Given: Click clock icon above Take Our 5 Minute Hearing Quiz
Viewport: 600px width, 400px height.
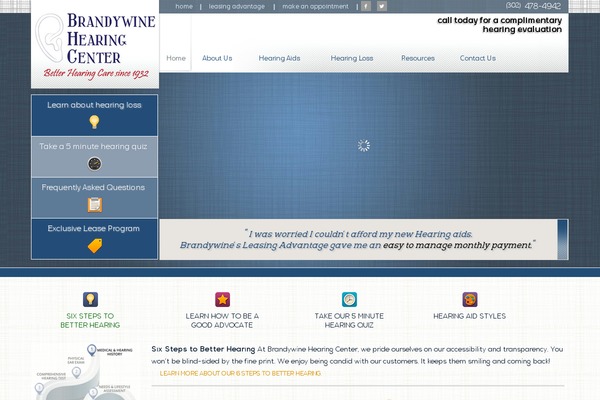Looking at the screenshot, I should pyautogui.click(x=349, y=299).
